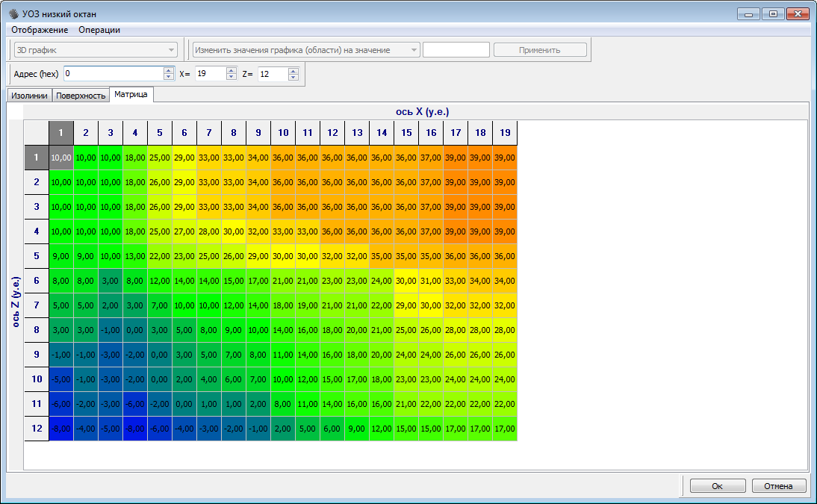Select cell 9,00 in row 12 column 13
This screenshot has width=817, height=504.
[x=357, y=429]
